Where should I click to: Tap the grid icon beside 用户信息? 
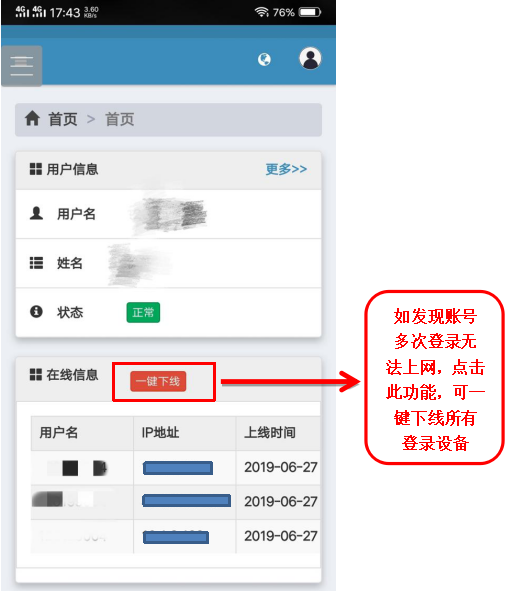(x=36, y=169)
